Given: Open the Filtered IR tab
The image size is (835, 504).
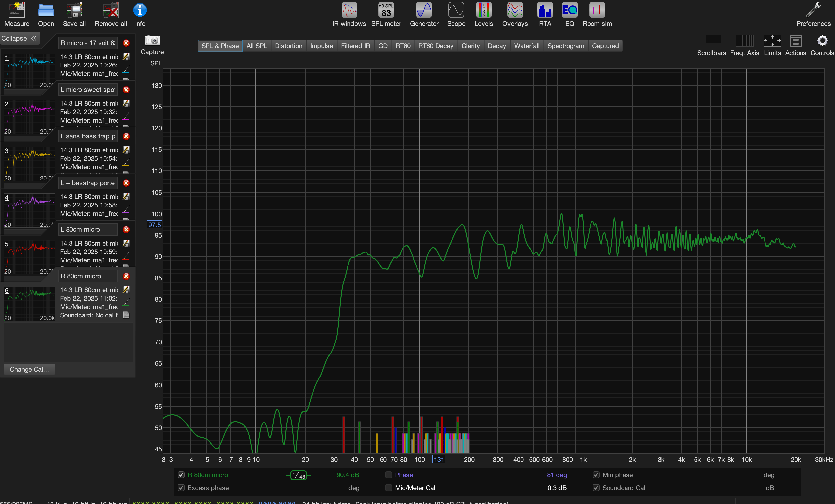Looking at the screenshot, I should pyautogui.click(x=355, y=46).
